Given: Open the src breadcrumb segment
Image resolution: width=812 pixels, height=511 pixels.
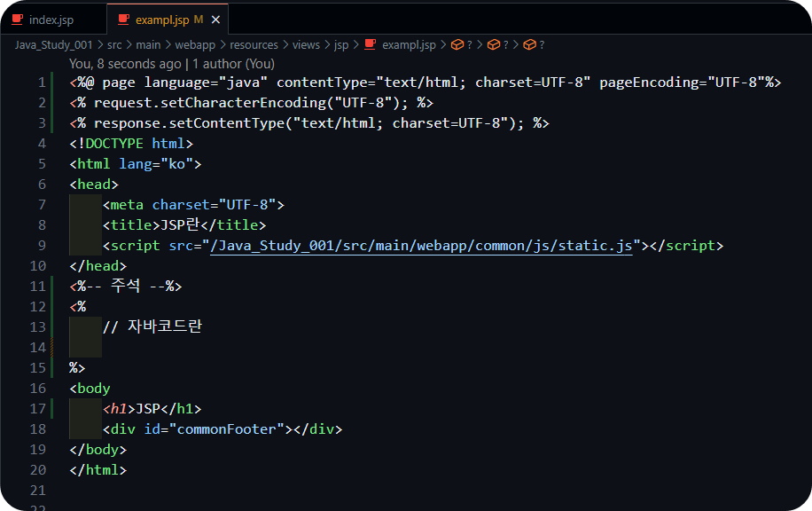Looking at the screenshot, I should click(114, 45).
